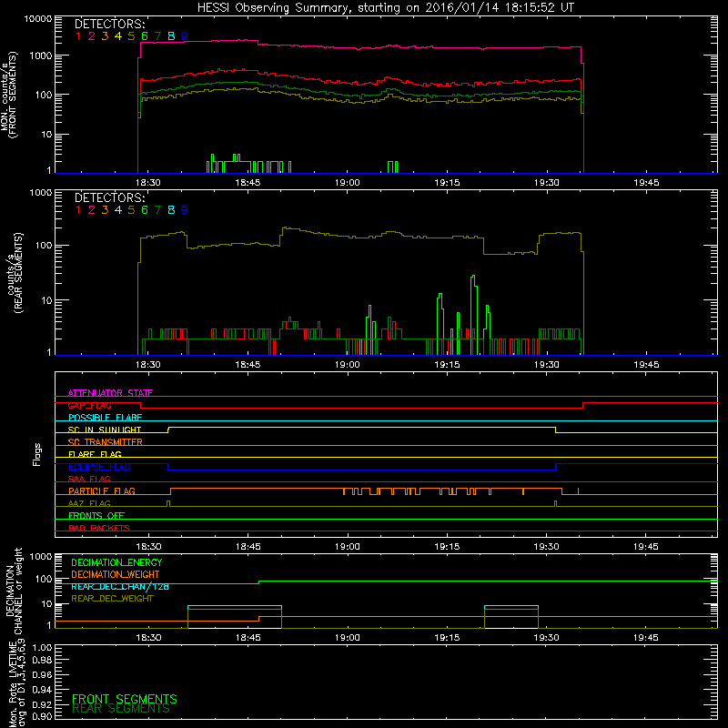Select detector 2 label in front segments legend
This screenshot has height=728, width=728.
coord(92,35)
